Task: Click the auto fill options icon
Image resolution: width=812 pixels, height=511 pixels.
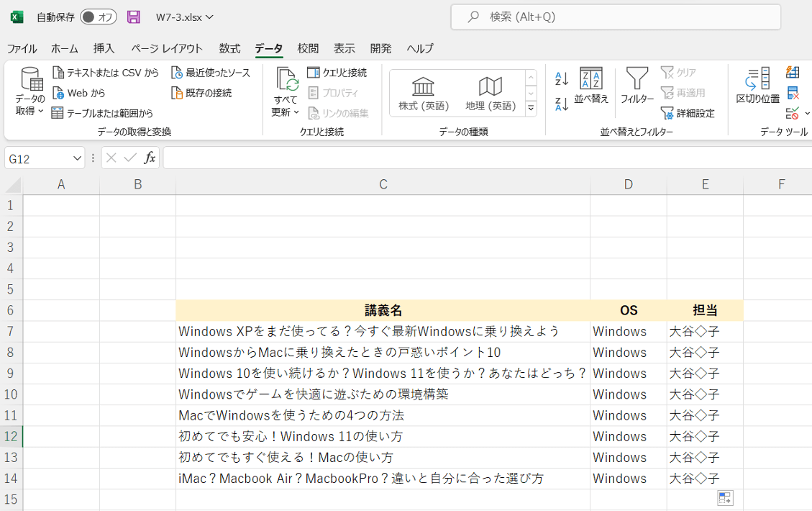Action: (x=725, y=499)
